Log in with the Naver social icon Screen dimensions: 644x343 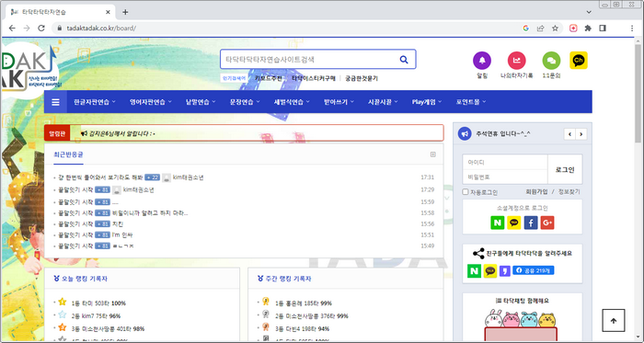pos(498,223)
